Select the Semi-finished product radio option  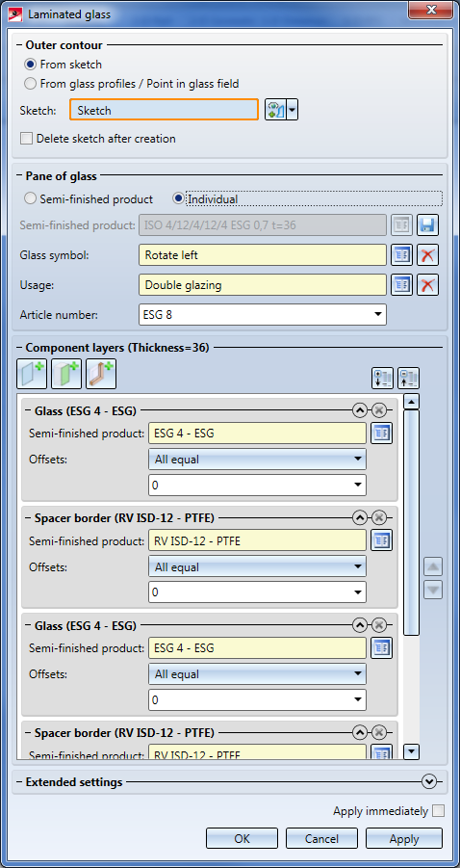coord(31,198)
